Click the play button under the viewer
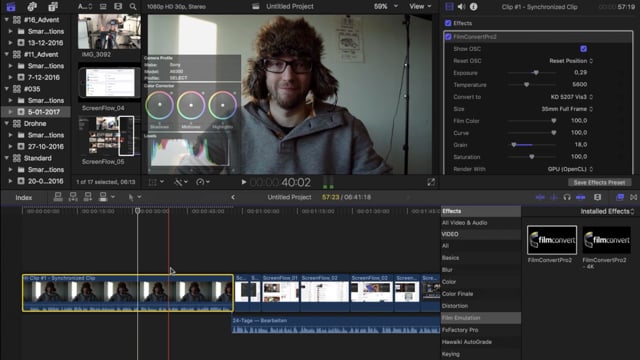Viewport: 640px width, 360px height. coord(243,182)
